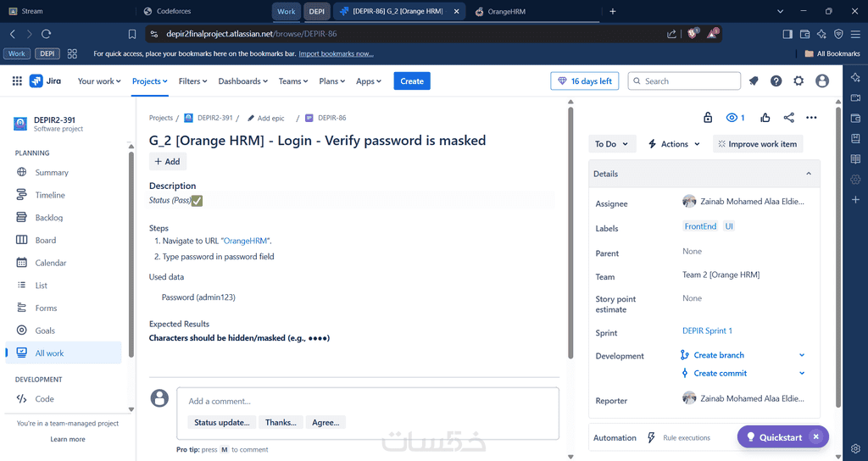This screenshot has width=868, height=461.
Task: Click the Add a comment field
Action: coord(368,401)
